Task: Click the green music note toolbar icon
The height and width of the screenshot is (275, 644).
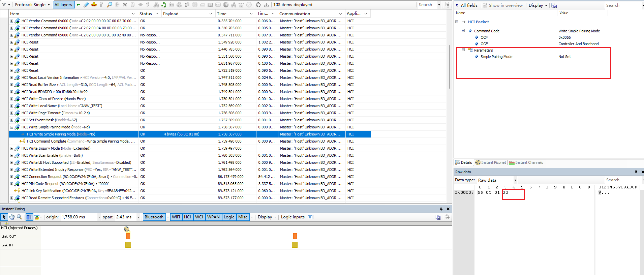Action: 164,5
